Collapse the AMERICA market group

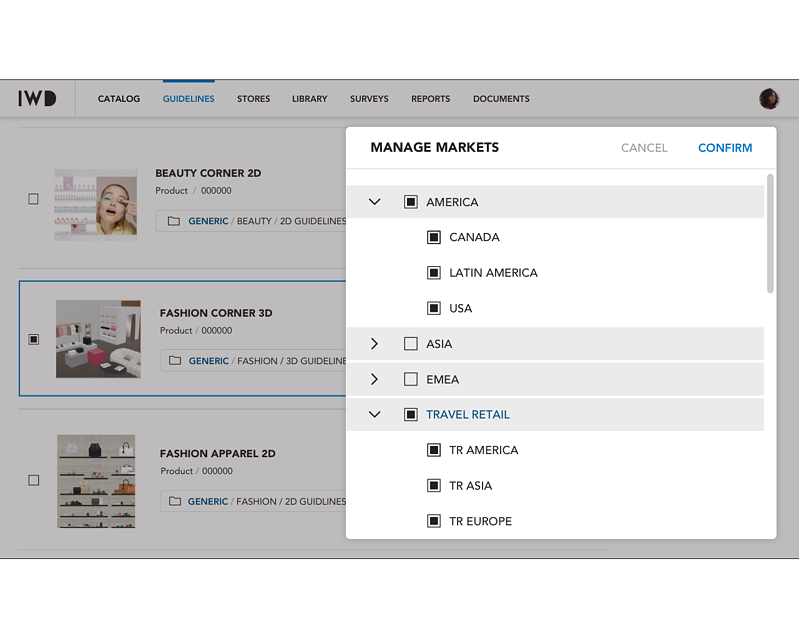click(375, 202)
